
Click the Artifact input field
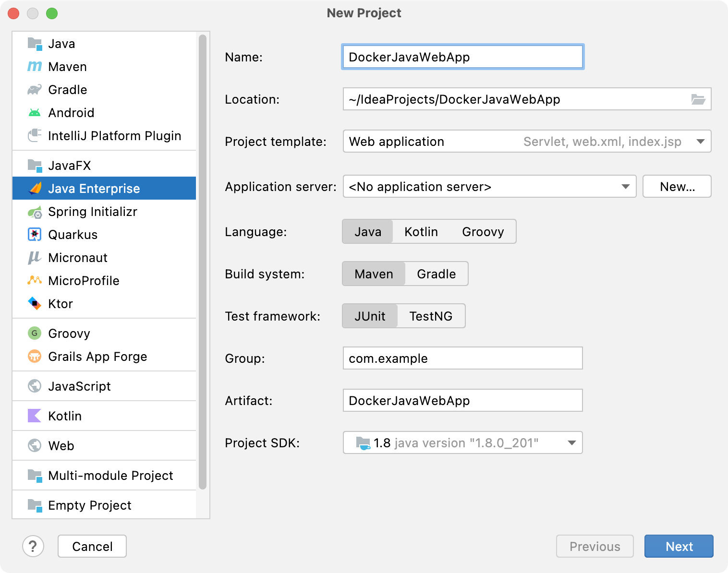(463, 401)
